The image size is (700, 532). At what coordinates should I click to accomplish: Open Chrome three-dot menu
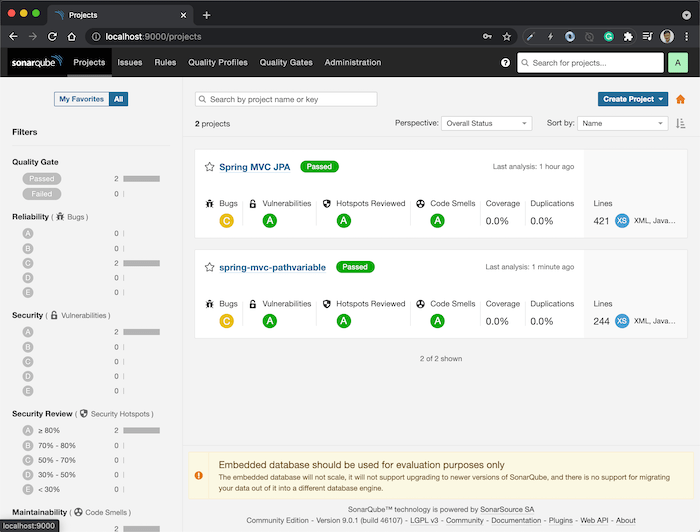pos(687,37)
